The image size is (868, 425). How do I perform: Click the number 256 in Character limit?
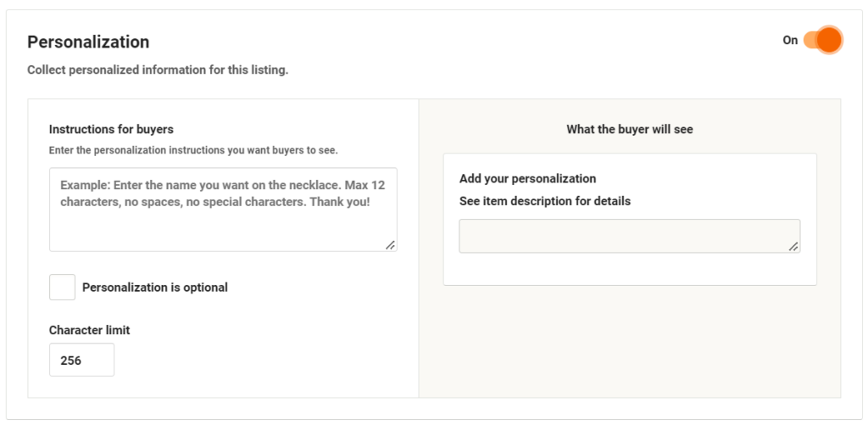point(71,361)
